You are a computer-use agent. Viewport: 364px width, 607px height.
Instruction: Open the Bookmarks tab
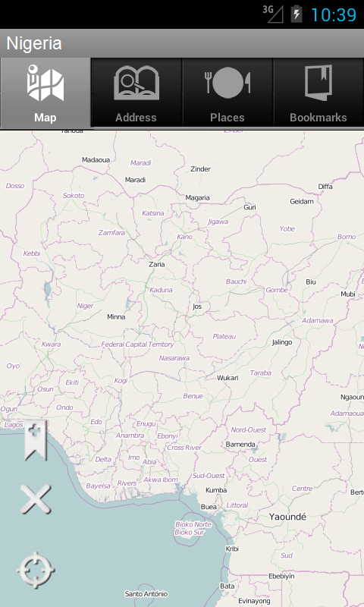(318, 93)
